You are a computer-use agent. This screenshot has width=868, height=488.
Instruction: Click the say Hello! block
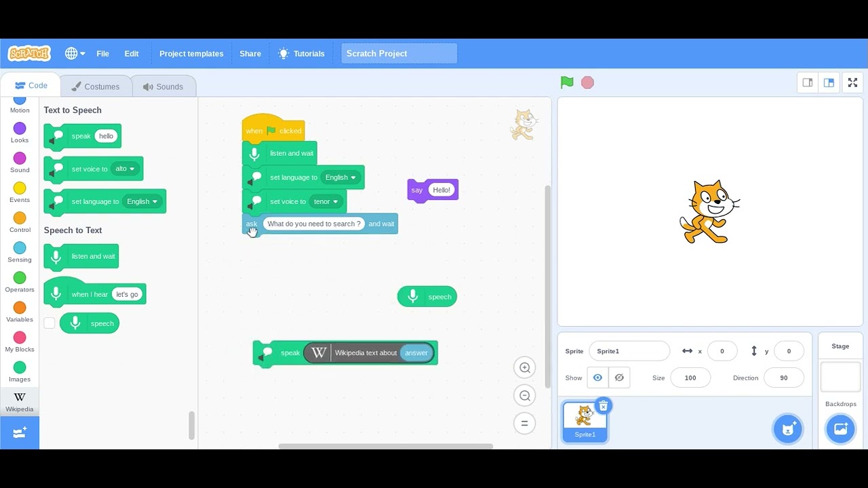[433, 190]
